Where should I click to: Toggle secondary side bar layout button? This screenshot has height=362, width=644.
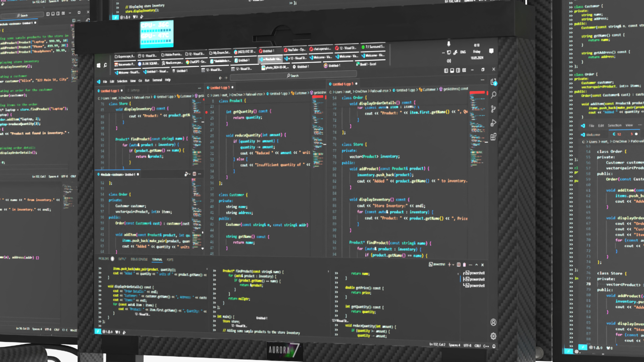tap(458, 70)
